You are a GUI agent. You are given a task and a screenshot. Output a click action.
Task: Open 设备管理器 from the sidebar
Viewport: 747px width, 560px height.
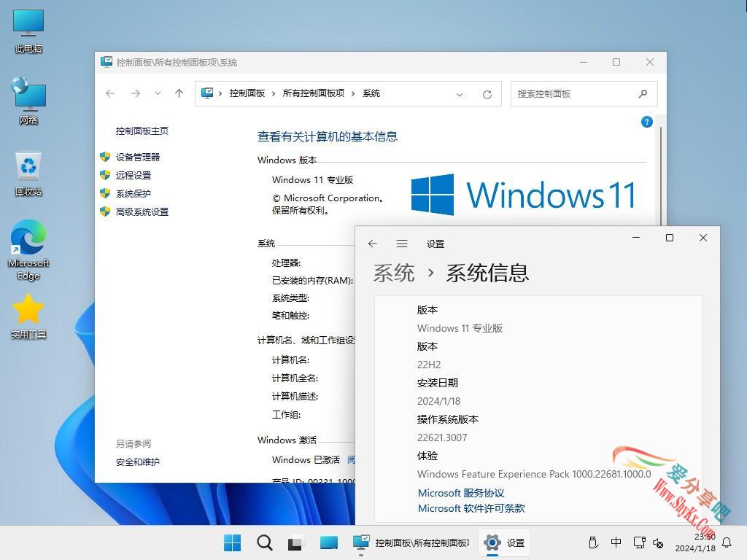tap(138, 157)
